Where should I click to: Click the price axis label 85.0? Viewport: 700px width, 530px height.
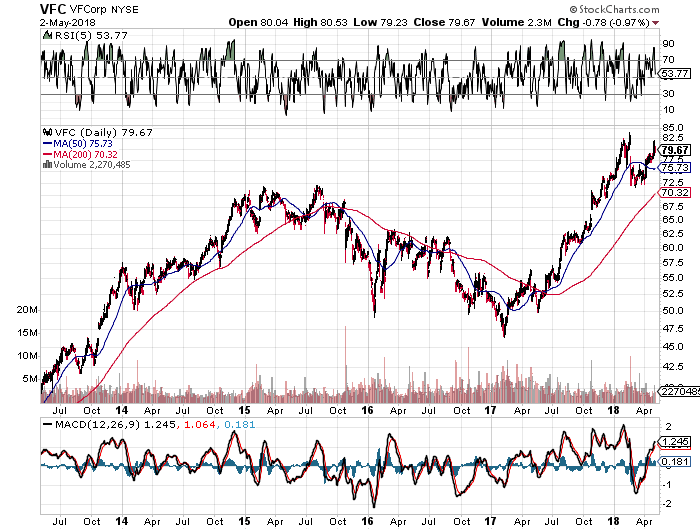tap(673, 129)
